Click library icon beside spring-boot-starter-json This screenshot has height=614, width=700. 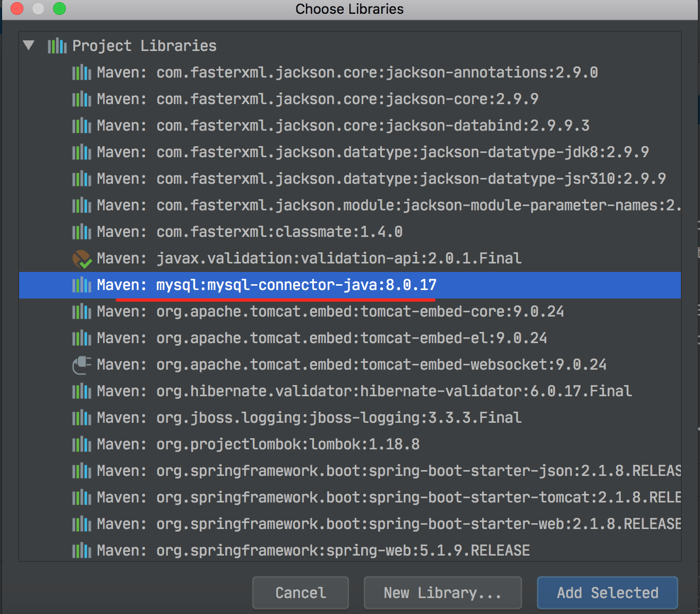[82, 471]
